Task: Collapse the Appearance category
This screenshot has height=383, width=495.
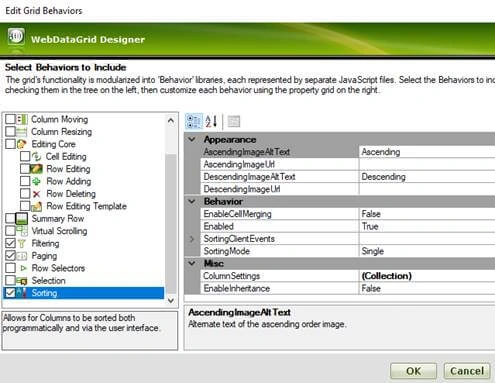Action: 192,139
